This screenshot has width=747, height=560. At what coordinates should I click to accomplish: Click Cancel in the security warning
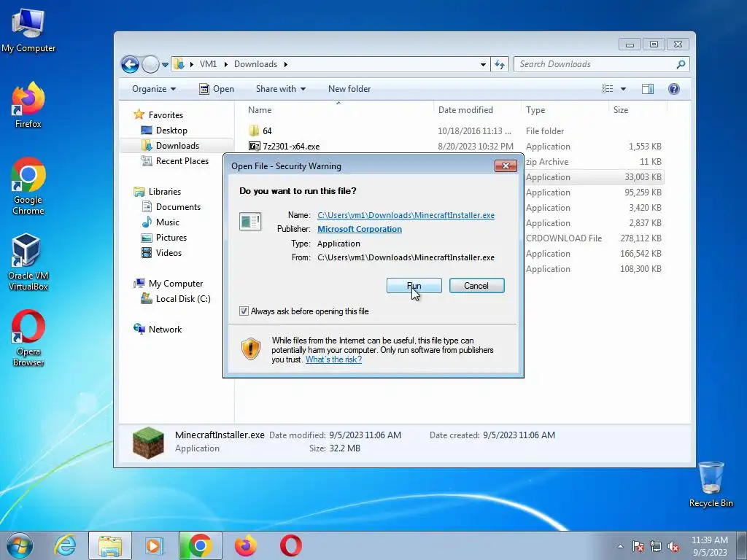[476, 286]
